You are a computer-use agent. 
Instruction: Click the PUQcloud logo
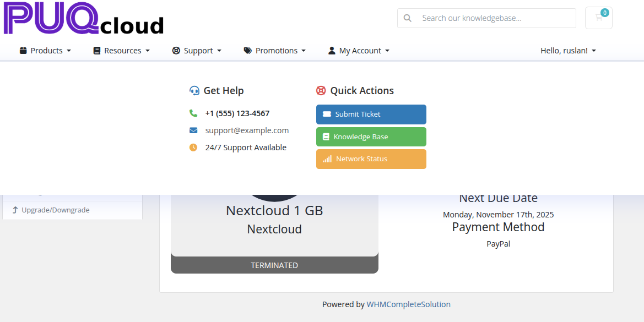pyautogui.click(x=84, y=19)
